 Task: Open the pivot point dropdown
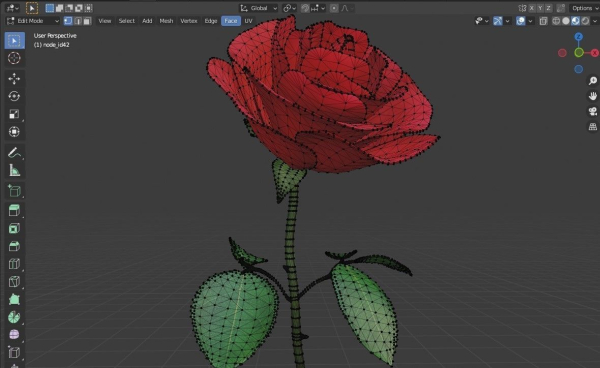tap(289, 8)
